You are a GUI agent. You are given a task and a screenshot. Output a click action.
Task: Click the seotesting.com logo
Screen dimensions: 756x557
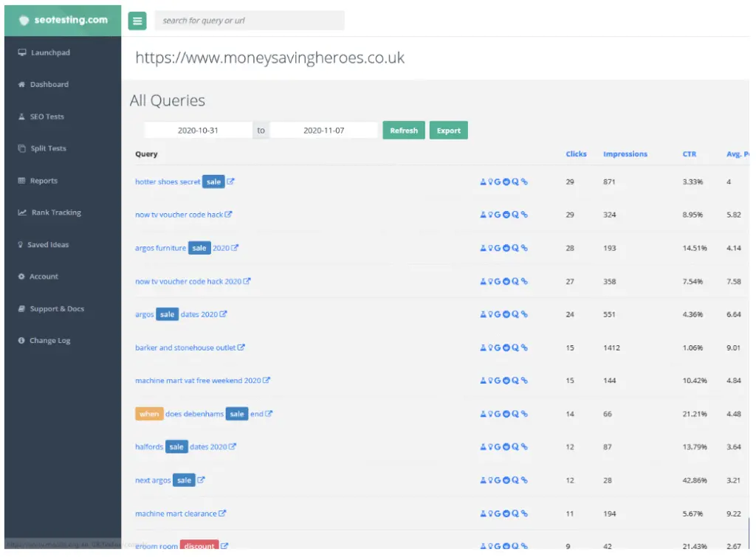[x=63, y=20]
